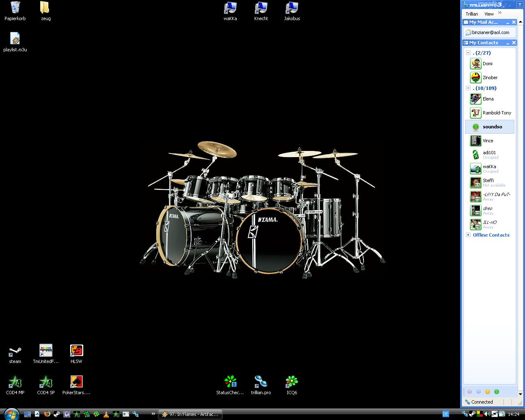The width and height of the screenshot is (525, 420).
Task: Click the green status dot in Trillian
Action: tap(497, 392)
